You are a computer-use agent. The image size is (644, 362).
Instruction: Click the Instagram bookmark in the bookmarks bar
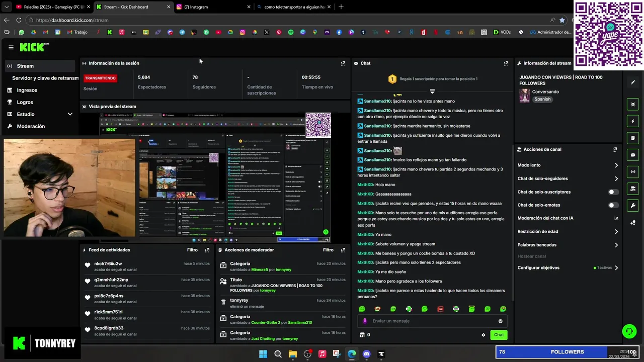point(243,32)
